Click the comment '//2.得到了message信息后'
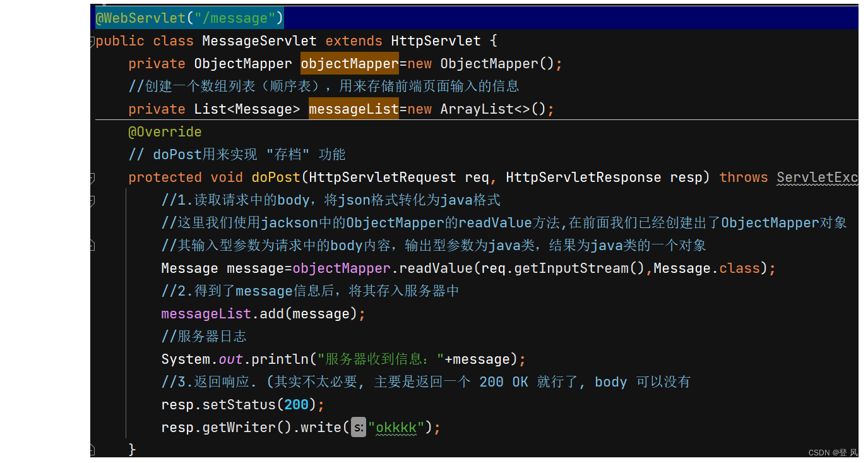Image resolution: width=868 pixels, height=463 pixels. coord(310,291)
